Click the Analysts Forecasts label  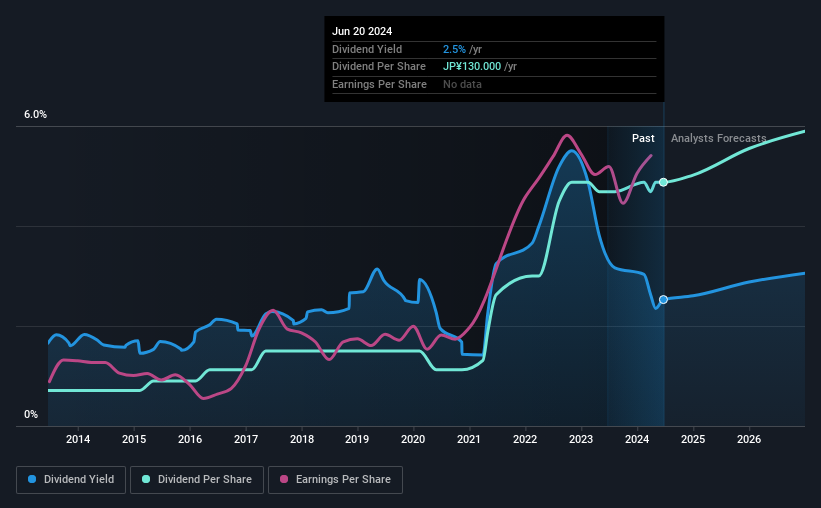click(x=718, y=138)
